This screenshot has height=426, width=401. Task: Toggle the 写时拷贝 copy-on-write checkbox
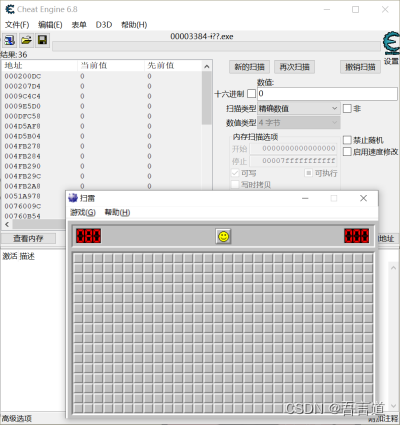point(235,184)
